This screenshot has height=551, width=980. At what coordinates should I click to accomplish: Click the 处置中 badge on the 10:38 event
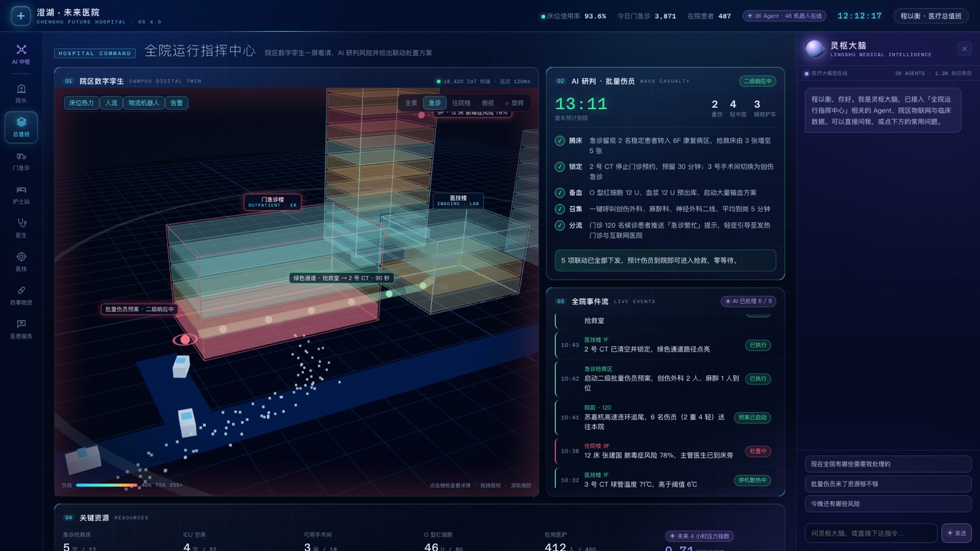(x=758, y=451)
